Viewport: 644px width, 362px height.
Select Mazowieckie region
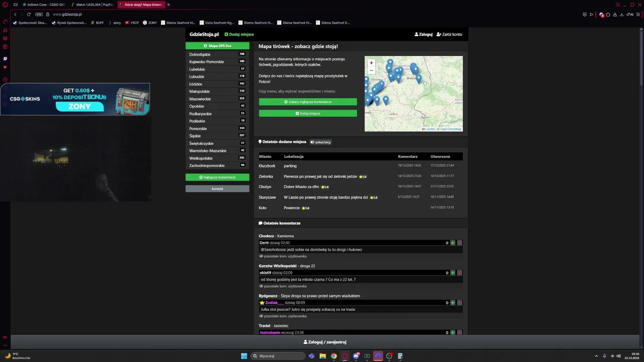point(217,99)
